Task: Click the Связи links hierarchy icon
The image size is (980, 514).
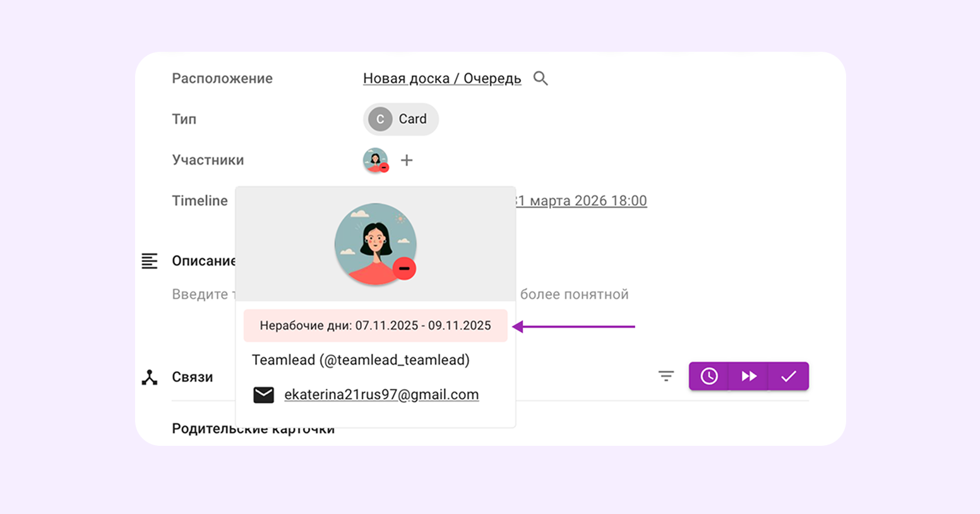Action: click(x=150, y=377)
